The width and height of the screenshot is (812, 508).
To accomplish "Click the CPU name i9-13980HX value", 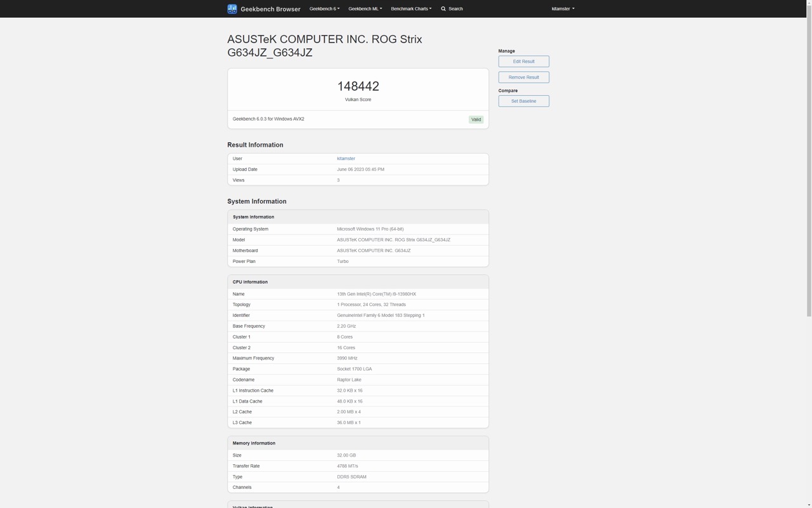I will click(x=376, y=294).
